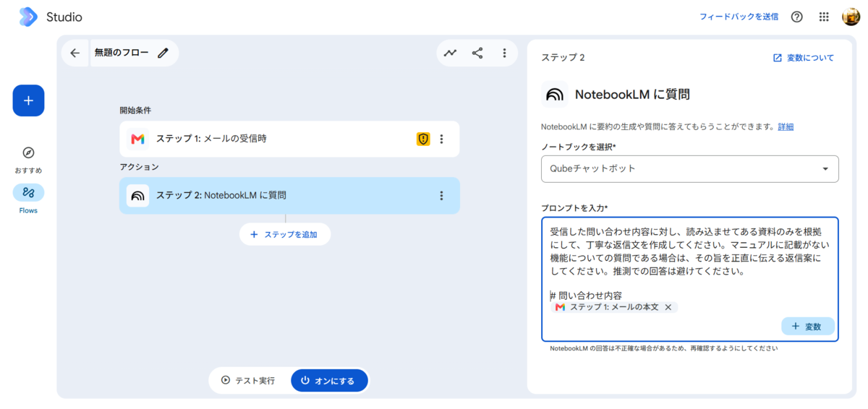Open the 変数について link
The width and height of the screenshot is (868, 409).
click(x=803, y=58)
